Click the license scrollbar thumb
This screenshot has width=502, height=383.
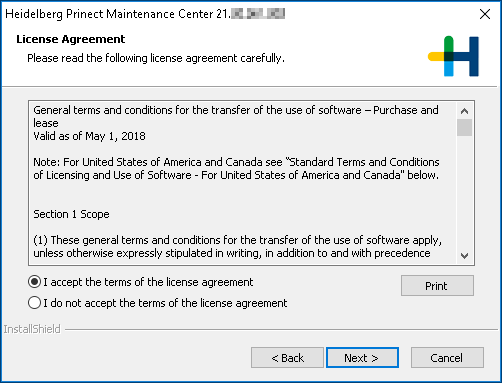[x=464, y=127]
